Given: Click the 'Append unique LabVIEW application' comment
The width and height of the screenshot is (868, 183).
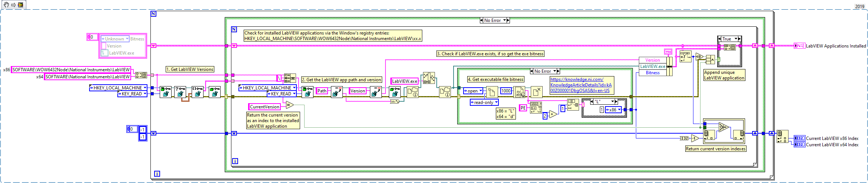Looking at the screenshot, I should [x=724, y=75].
